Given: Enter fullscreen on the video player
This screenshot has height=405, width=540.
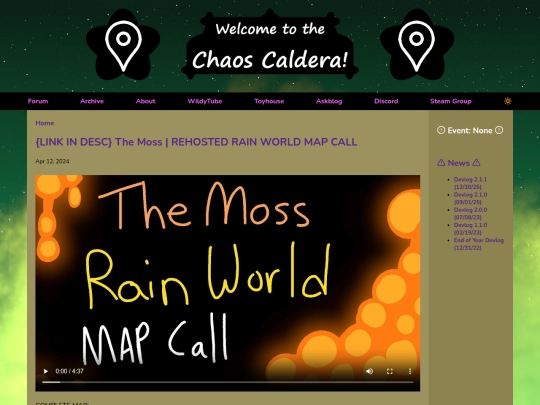Looking at the screenshot, I should coord(390,371).
